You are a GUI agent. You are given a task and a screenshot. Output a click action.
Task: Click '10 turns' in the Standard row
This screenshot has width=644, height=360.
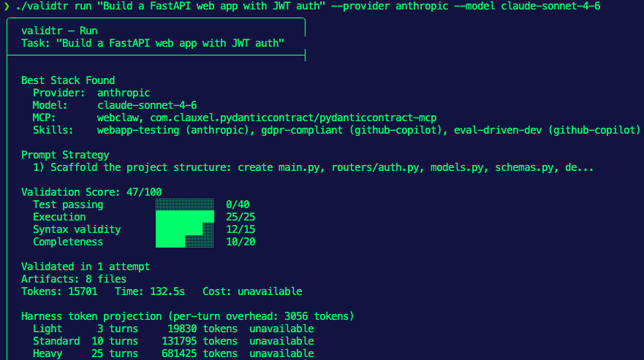coord(115,341)
